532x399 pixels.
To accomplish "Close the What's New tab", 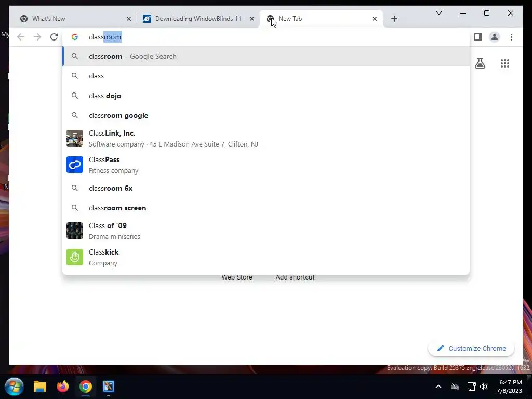I will coord(129,19).
